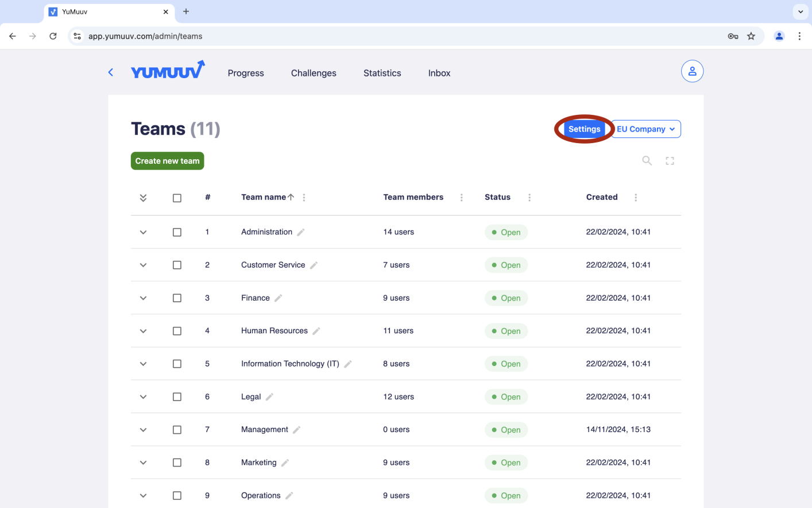Sort by Team members column header

(x=413, y=197)
